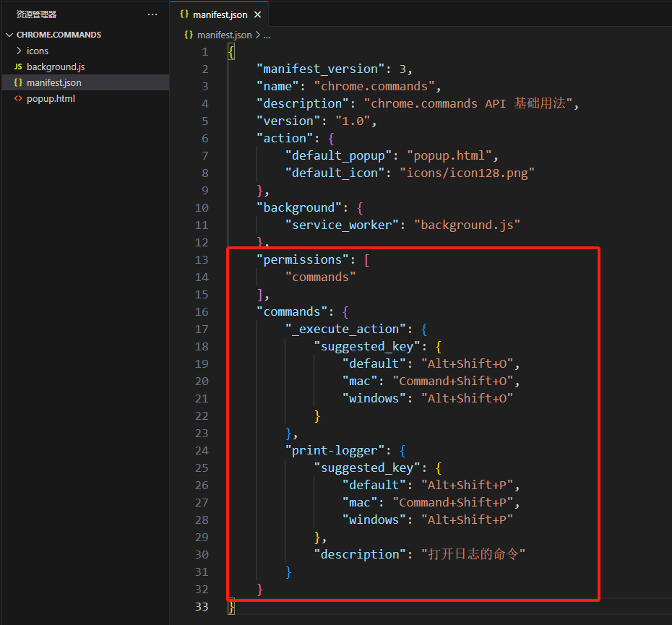Click the More Actions ellipsis in Explorer
Screen dimensions: 672x625
pos(152,14)
